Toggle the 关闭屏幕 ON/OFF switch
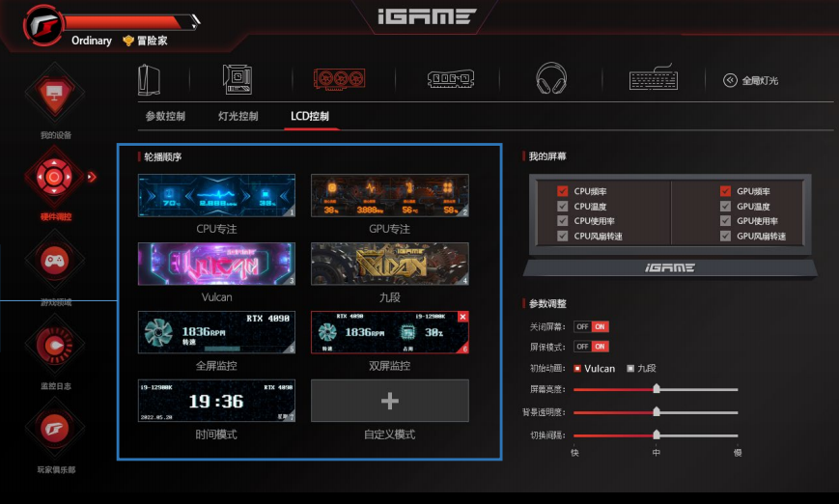The image size is (839, 504). point(591,326)
